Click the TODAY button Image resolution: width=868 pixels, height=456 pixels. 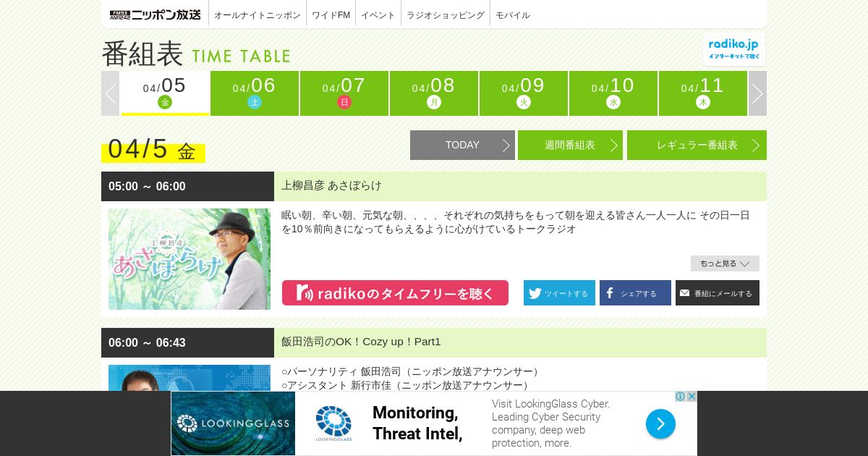462,145
